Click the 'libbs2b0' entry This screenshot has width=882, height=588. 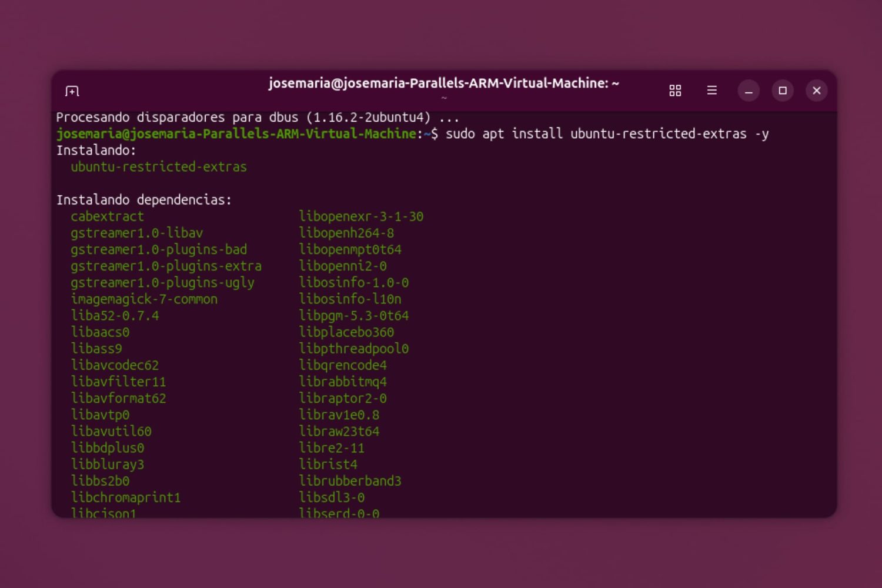coord(100,480)
